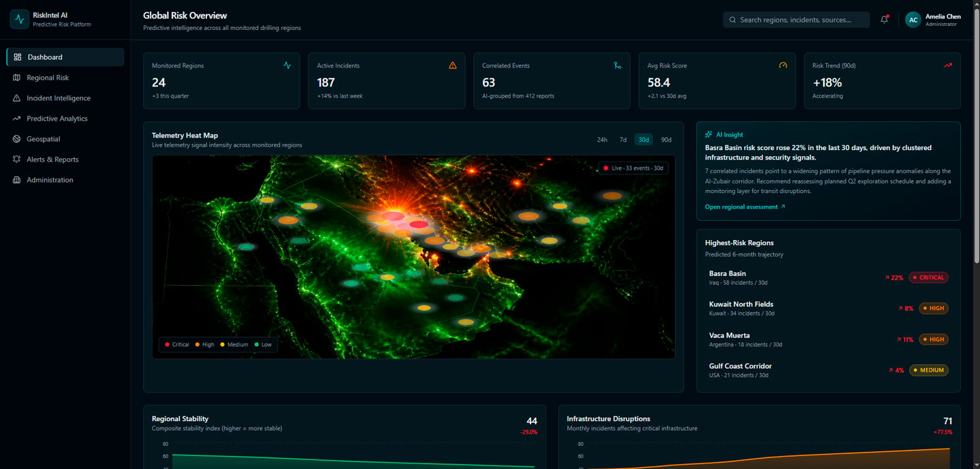Click the RiskIntel AI pulse logo

20,19
